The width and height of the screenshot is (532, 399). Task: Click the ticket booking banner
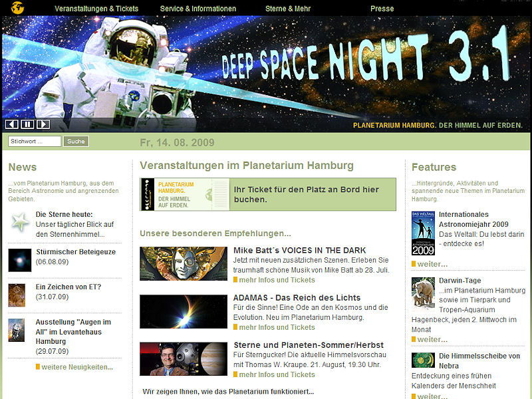pos(268,194)
